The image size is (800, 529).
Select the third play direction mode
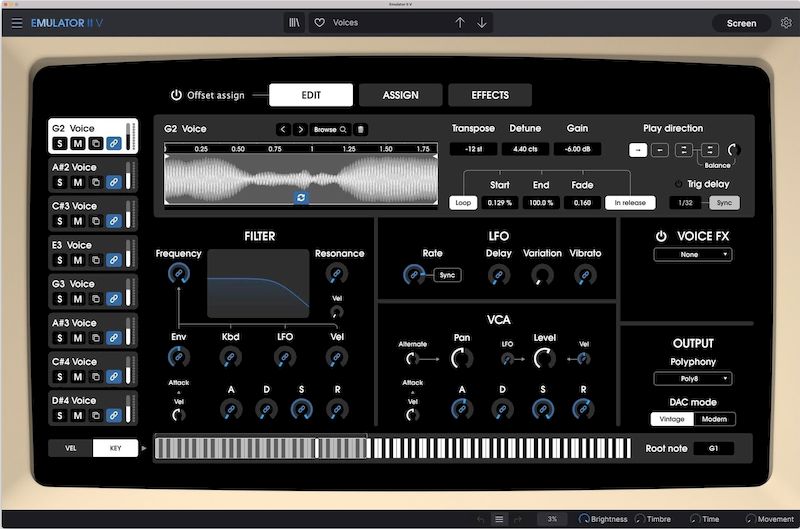click(x=684, y=150)
